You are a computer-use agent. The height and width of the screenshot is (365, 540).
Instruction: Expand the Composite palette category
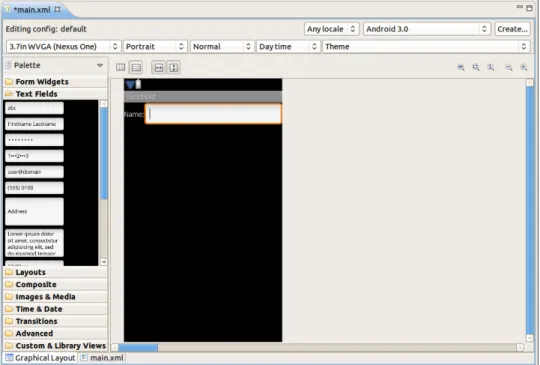(55, 284)
